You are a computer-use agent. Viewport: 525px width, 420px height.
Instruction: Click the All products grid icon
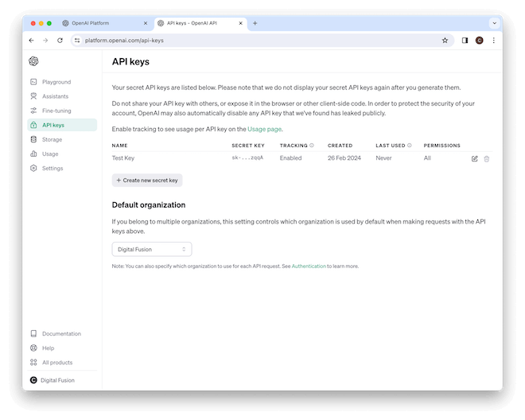point(33,363)
